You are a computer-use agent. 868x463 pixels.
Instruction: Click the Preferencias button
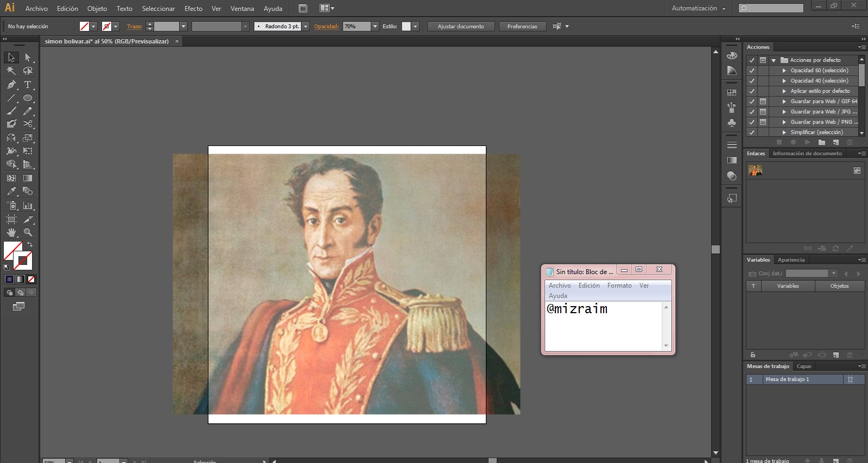522,26
